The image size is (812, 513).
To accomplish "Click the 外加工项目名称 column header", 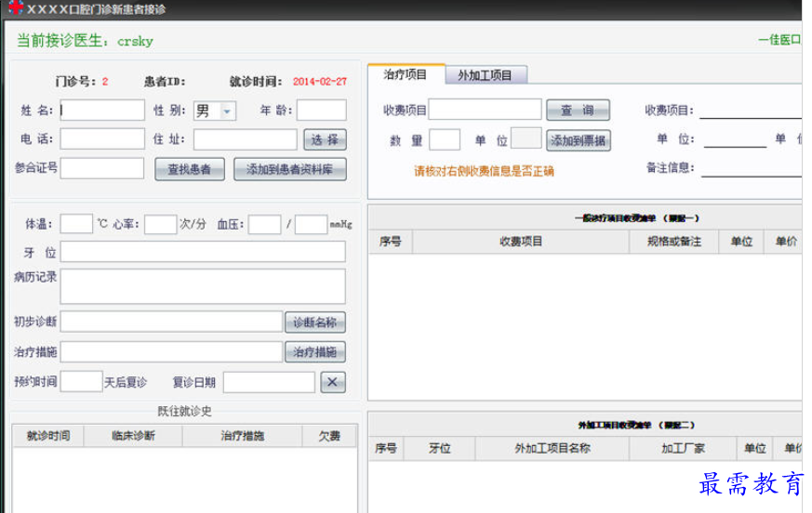I will [552, 448].
